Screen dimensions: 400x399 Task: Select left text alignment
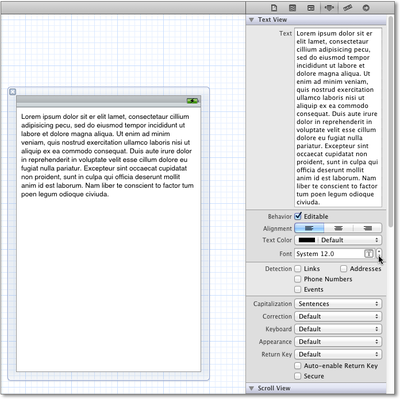309,228
